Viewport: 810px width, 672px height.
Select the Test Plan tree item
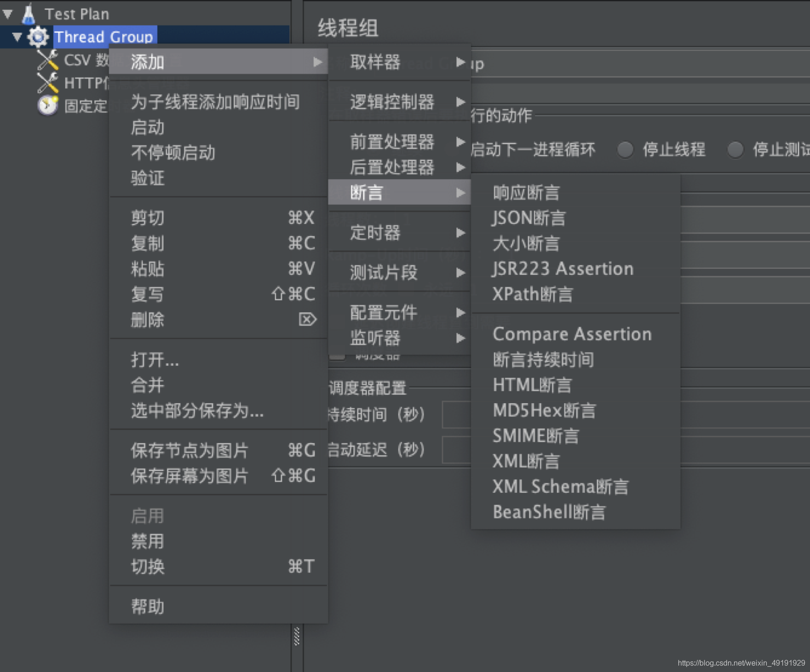[77, 14]
